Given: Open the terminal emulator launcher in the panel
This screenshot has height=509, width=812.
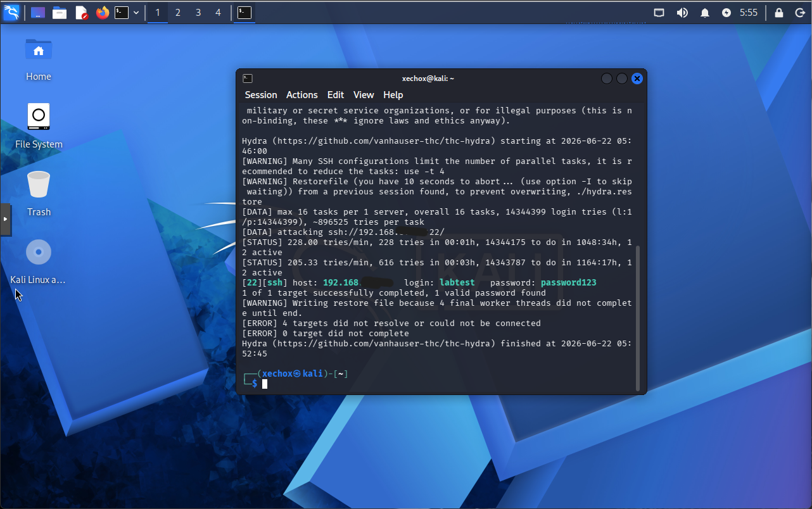Looking at the screenshot, I should coord(122,13).
